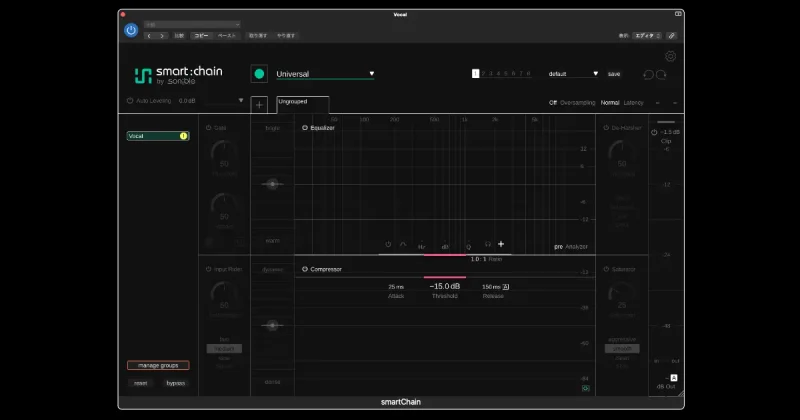Select EQ band filter shape icon
Image resolution: width=800 pixels, height=420 pixels.
(x=403, y=244)
